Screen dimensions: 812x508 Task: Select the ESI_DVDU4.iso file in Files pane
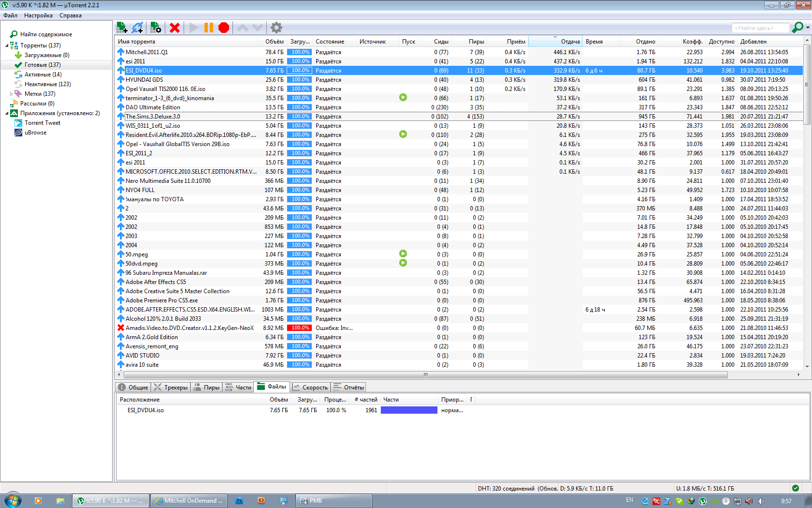145,410
